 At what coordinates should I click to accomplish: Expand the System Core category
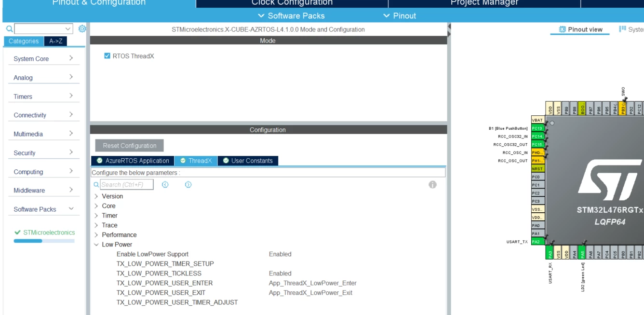pos(42,59)
